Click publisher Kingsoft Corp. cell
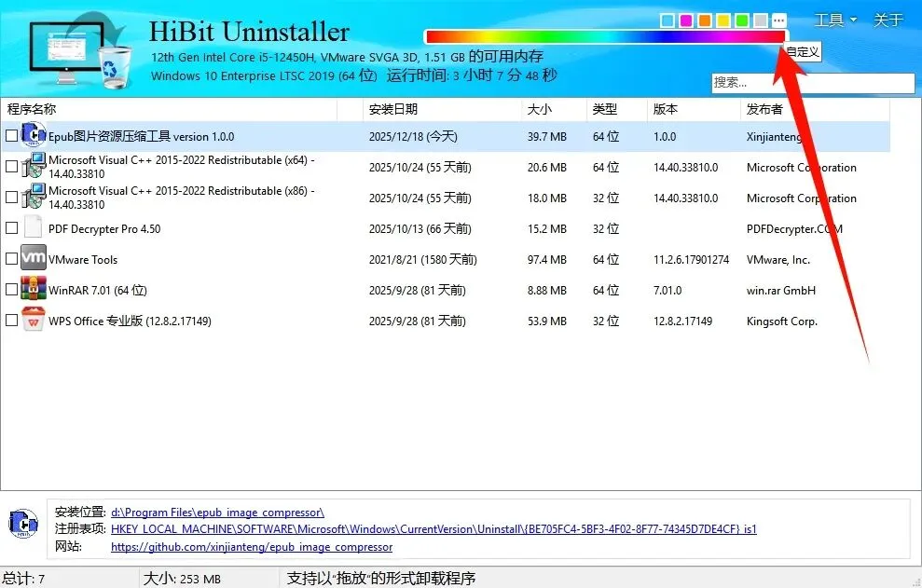This screenshot has height=588, width=922. tap(781, 321)
